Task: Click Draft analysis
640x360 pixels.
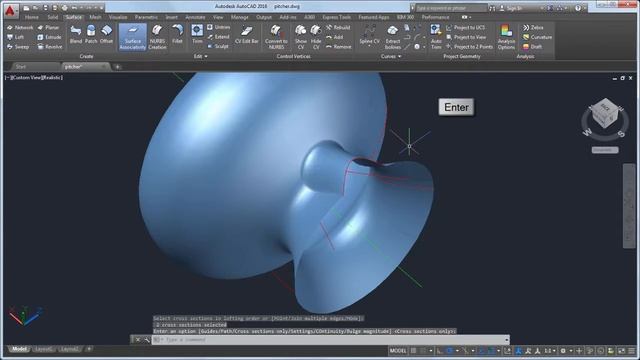Action: click(533, 47)
